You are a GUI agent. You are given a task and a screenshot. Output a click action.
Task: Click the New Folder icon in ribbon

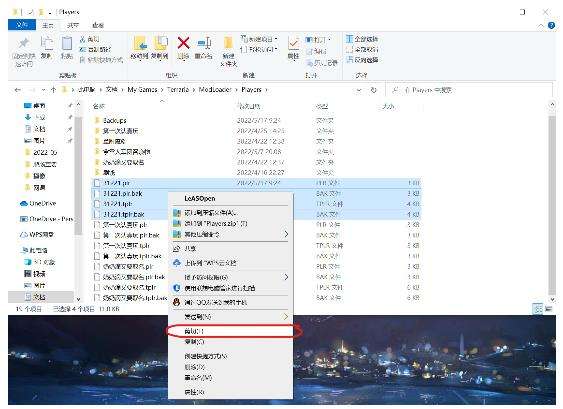228,43
